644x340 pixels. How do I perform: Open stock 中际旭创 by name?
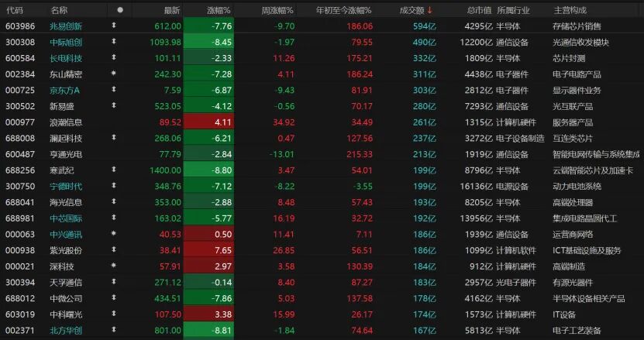point(66,43)
